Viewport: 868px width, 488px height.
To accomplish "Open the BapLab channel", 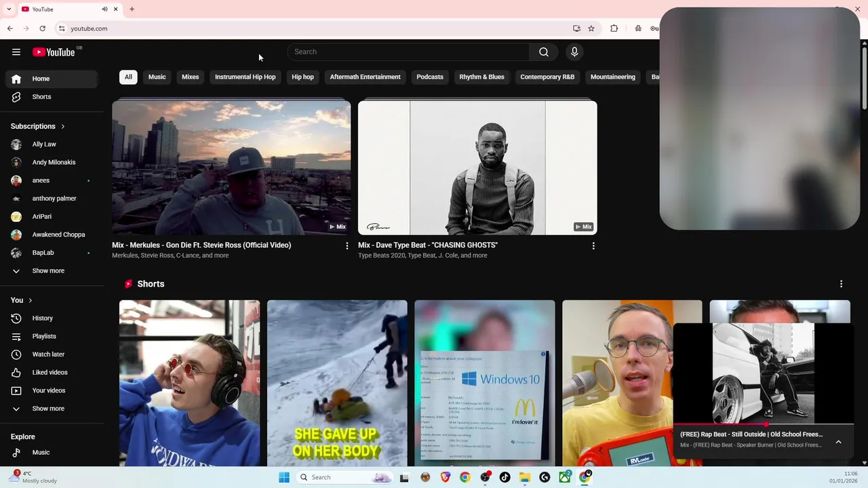I will click(52, 253).
